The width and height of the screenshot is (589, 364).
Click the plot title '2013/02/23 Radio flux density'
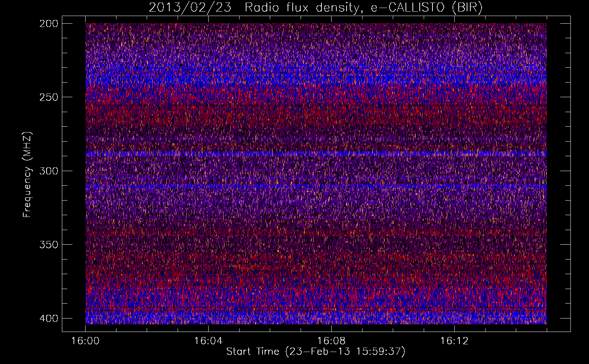coord(254,7)
